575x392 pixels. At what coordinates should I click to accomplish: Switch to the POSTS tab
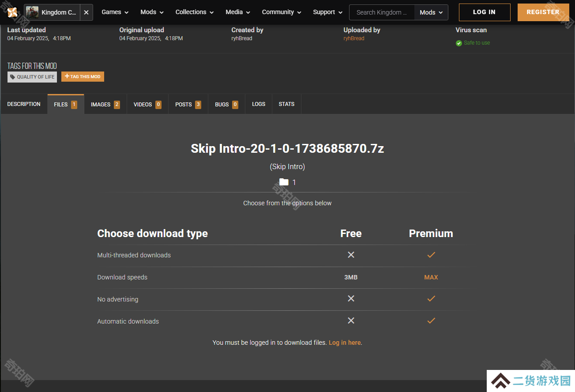tap(188, 105)
